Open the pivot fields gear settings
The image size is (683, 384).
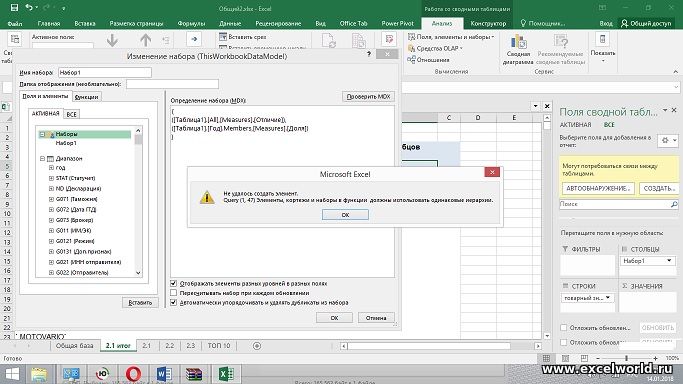coord(668,141)
